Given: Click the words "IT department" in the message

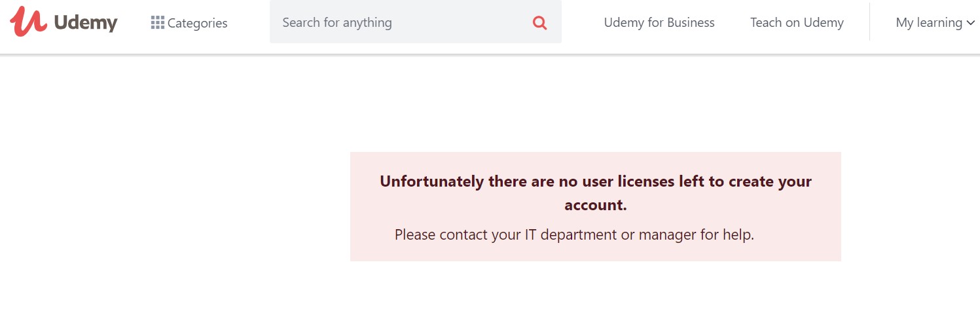Looking at the screenshot, I should click(570, 234).
